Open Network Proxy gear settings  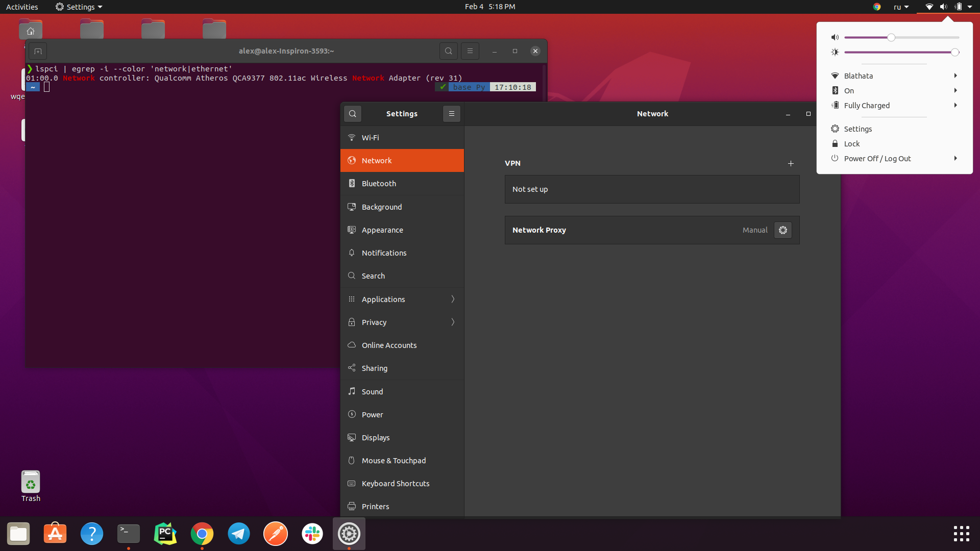(783, 230)
